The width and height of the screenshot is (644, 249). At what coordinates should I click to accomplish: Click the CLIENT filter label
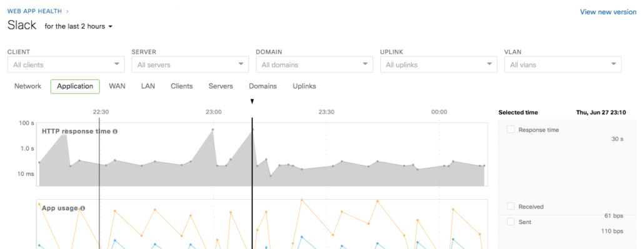(x=19, y=52)
